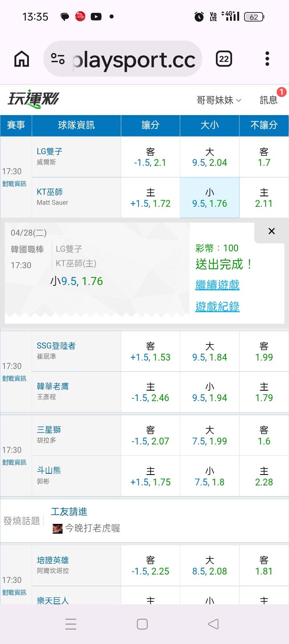The image size is (289, 644).
Task: Select the 大小 column header
Action: coord(210,125)
